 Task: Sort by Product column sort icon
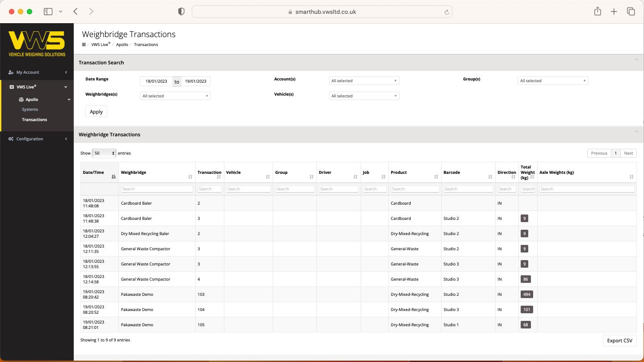[x=436, y=177]
